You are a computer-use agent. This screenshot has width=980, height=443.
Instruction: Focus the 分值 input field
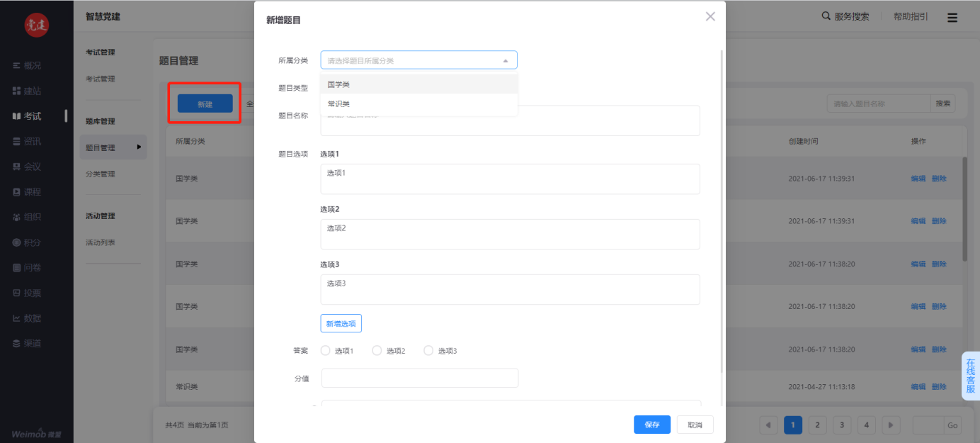420,378
